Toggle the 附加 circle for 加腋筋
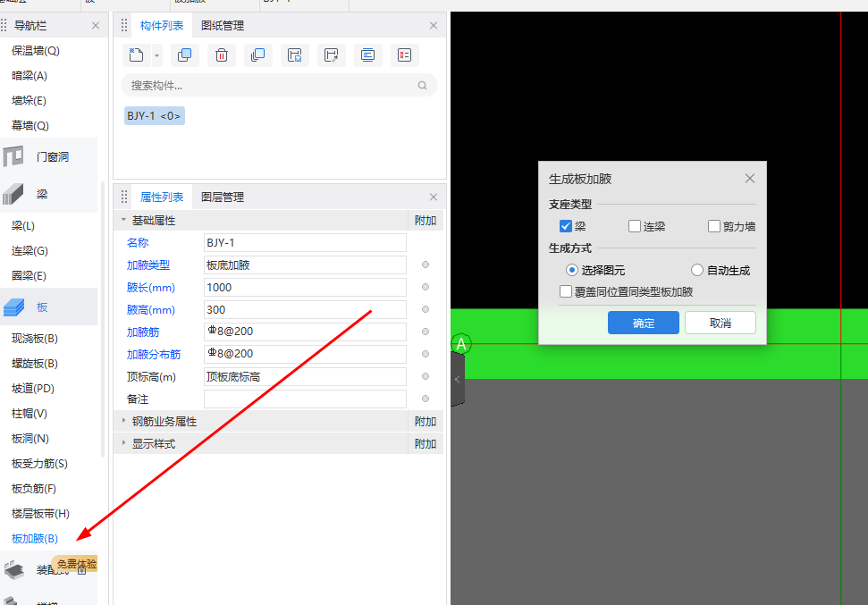The image size is (868, 605). [426, 332]
